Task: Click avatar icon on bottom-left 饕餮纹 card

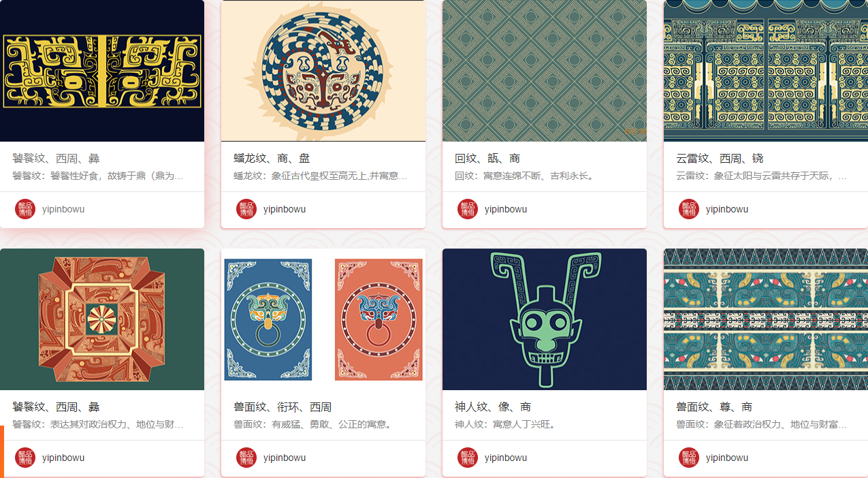Action: [25, 458]
